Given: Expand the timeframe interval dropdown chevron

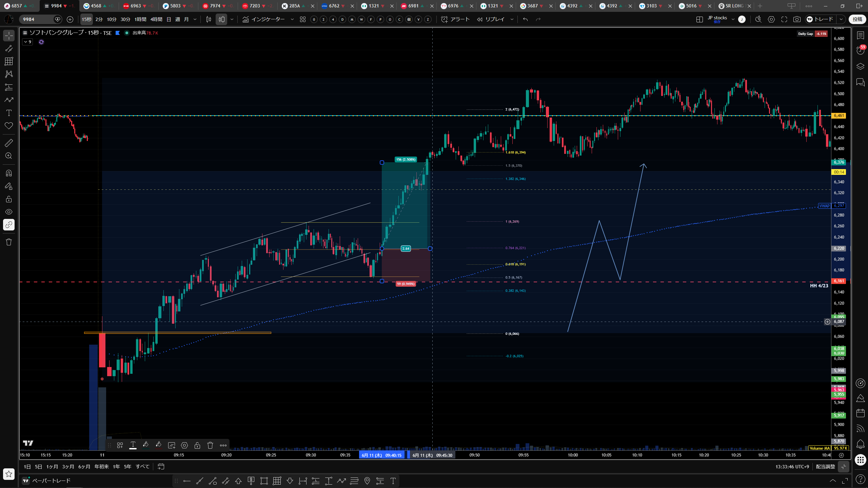Looking at the screenshot, I should pos(195,19).
